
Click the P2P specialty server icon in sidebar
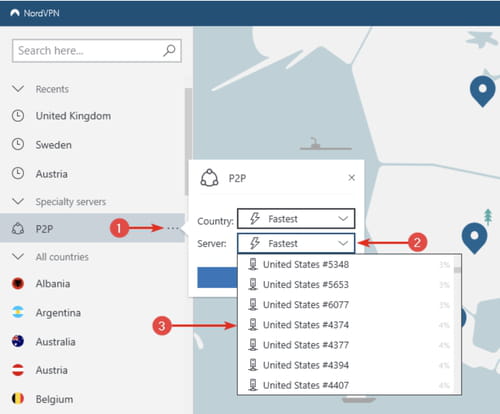(x=18, y=229)
